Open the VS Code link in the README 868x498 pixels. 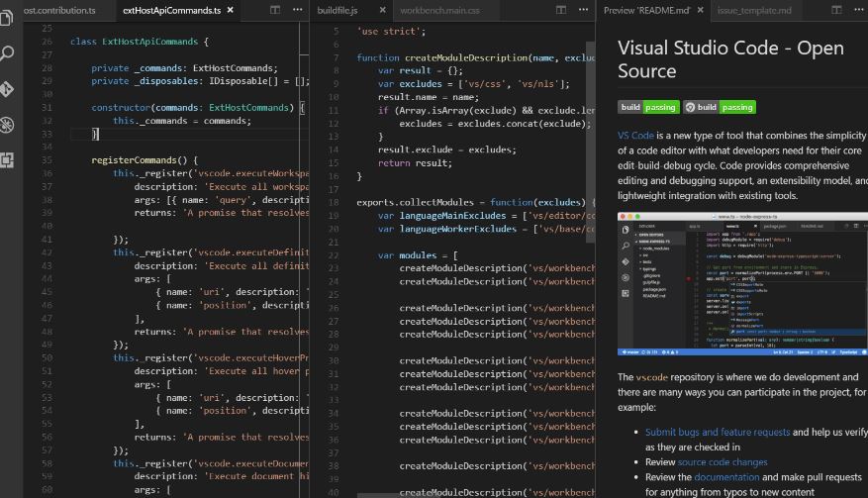point(635,136)
